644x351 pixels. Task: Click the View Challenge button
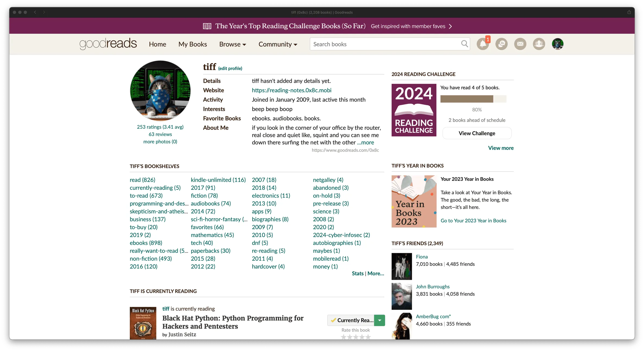(x=477, y=133)
